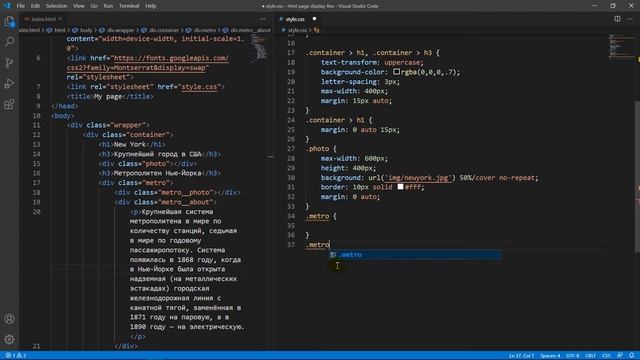Open the File menu

20,6
